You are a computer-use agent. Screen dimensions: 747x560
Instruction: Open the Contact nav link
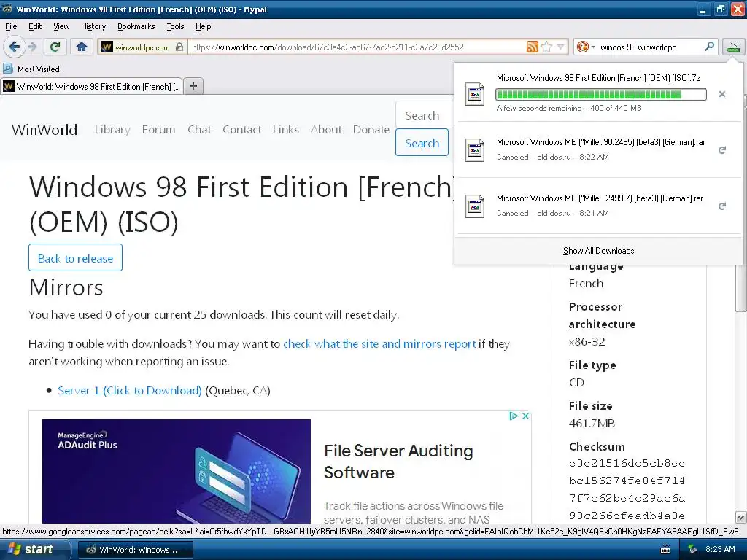tap(242, 130)
